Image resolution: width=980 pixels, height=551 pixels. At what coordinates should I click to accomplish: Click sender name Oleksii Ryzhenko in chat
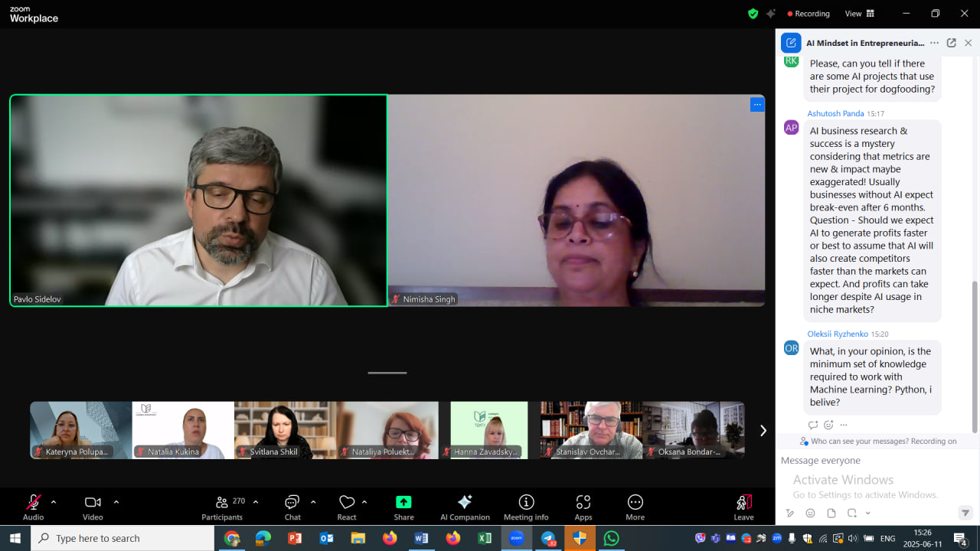(838, 334)
